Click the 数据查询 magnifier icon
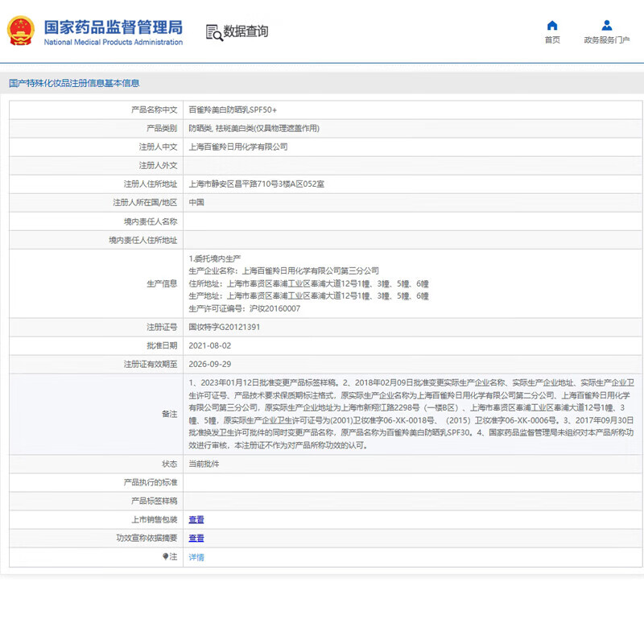Screen dimensions: 644x644 point(214,32)
